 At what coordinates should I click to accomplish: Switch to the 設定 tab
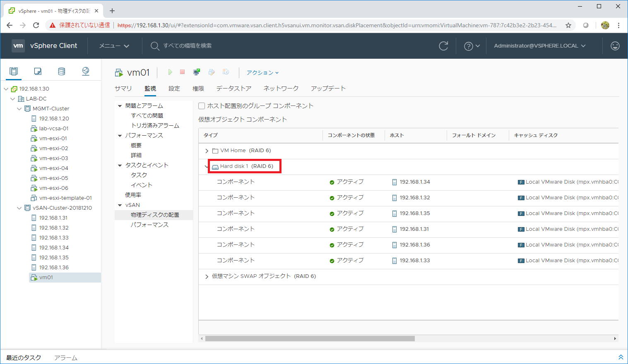click(174, 89)
